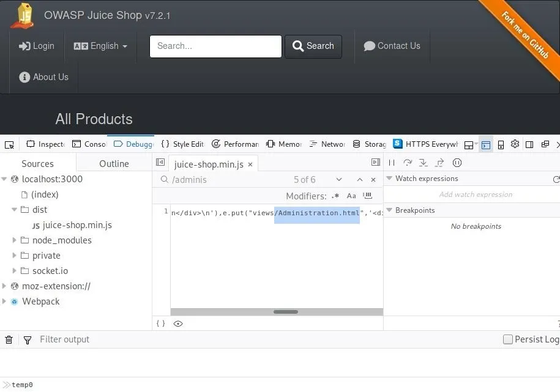560x392 pixels.
Task: Click the /adminis search-in-file field
Action: point(228,180)
